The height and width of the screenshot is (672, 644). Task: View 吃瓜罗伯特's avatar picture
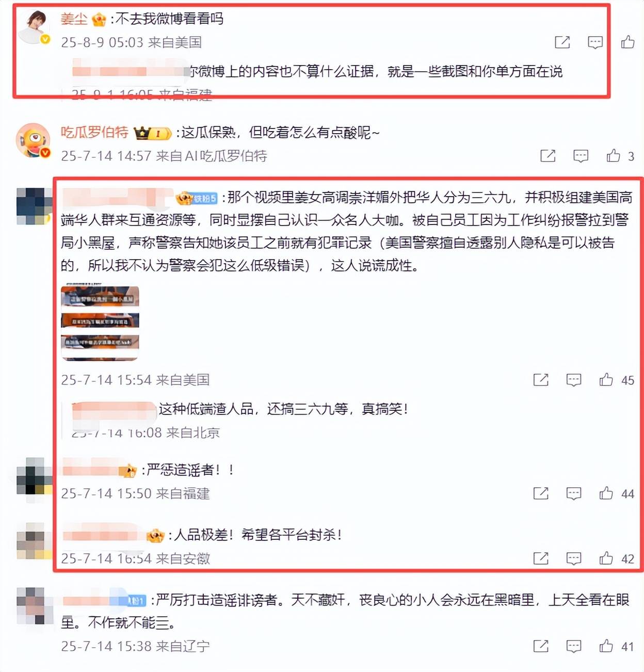click(34, 140)
